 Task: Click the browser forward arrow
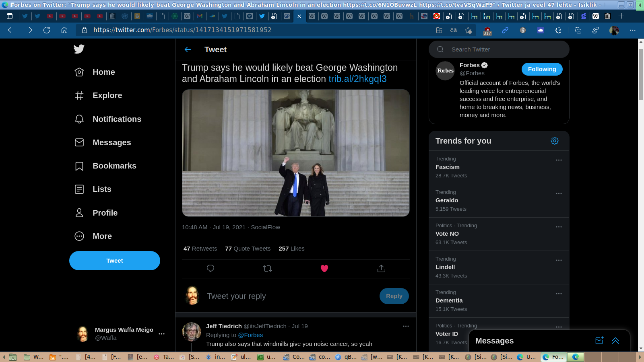(29, 30)
